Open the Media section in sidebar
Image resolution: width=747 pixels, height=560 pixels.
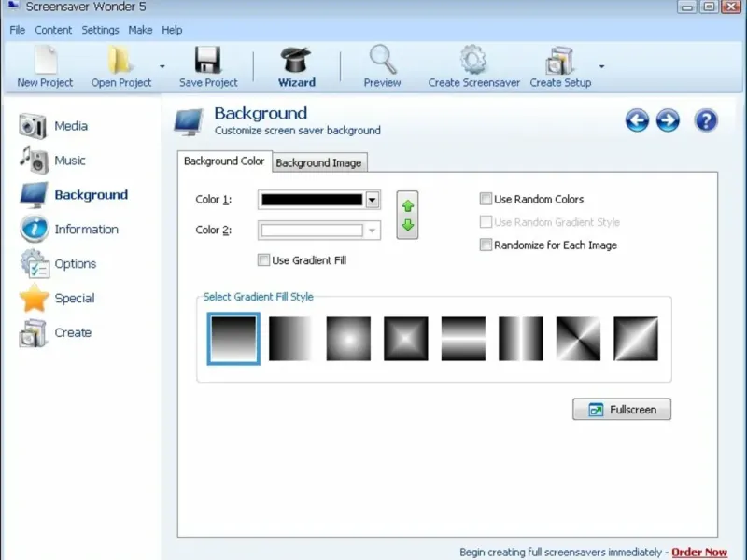point(53,126)
